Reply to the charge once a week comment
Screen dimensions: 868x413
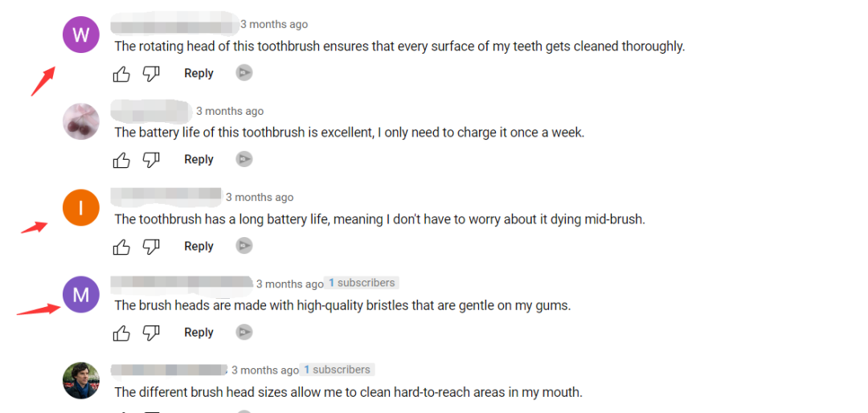[199, 159]
